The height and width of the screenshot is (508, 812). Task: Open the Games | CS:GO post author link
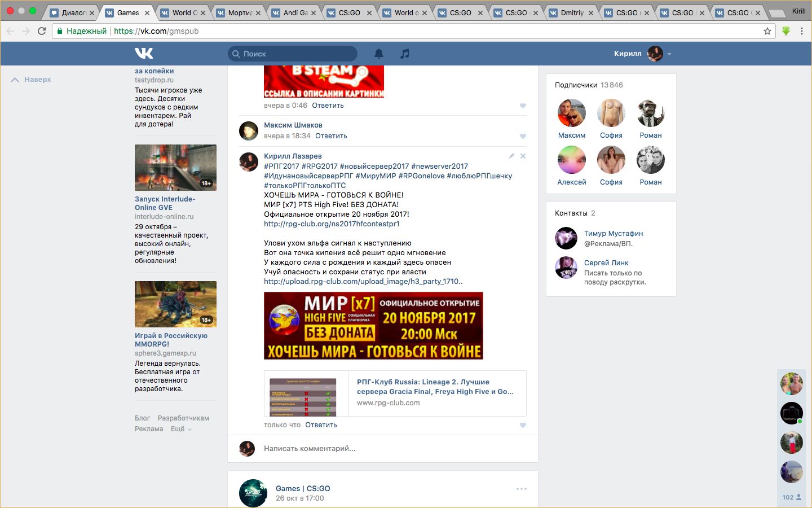303,489
